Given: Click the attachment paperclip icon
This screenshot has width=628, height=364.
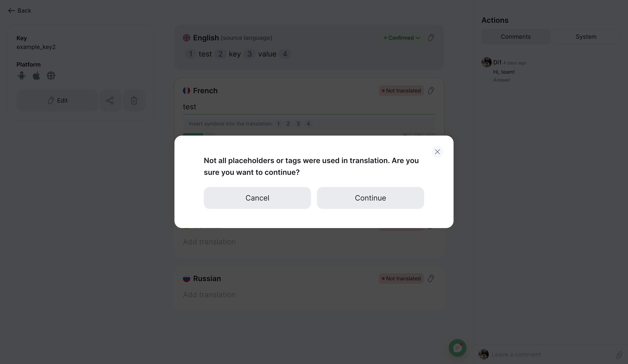Looking at the screenshot, I should coord(619,355).
